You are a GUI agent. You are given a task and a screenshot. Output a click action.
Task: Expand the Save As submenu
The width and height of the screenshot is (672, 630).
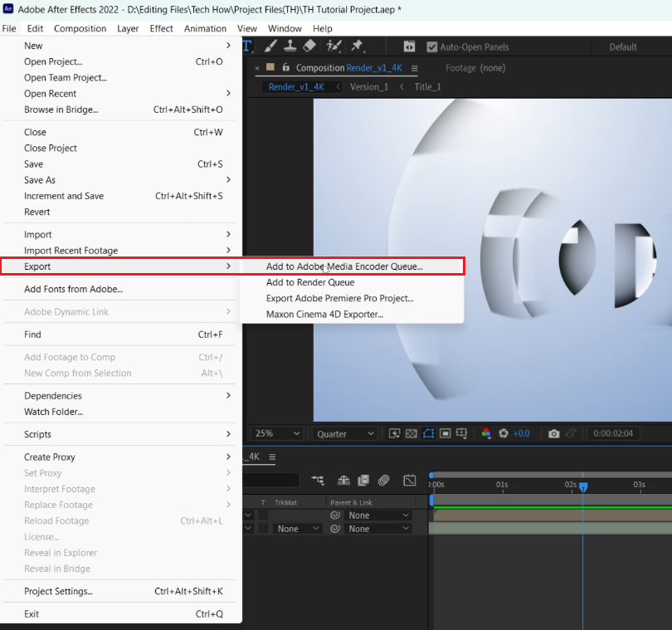(x=121, y=179)
